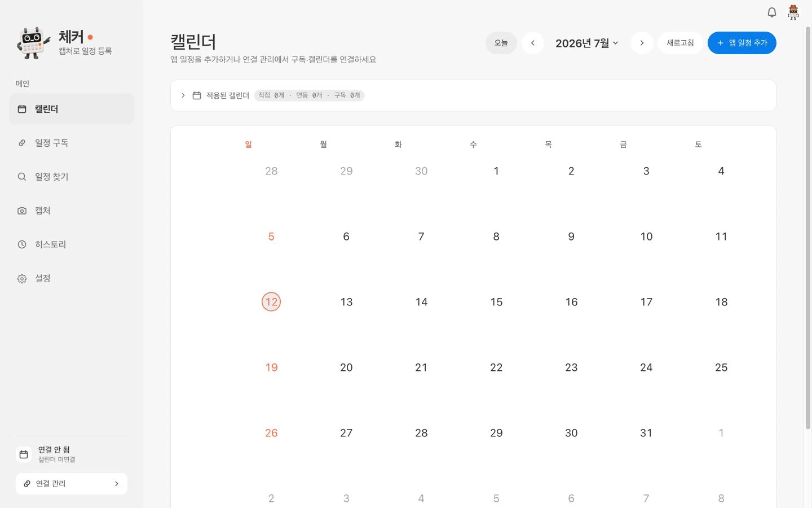Select Sunday July 5
Viewport: 812px width, 508px height.
coord(271,237)
